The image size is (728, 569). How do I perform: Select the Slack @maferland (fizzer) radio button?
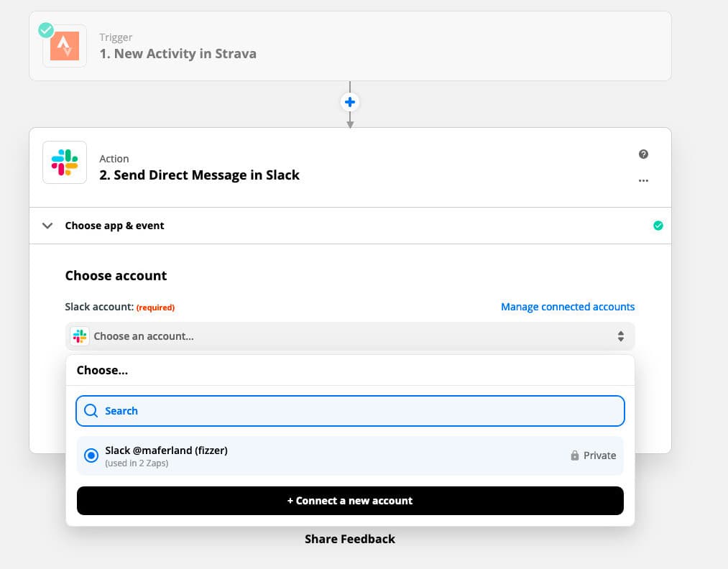click(x=91, y=455)
